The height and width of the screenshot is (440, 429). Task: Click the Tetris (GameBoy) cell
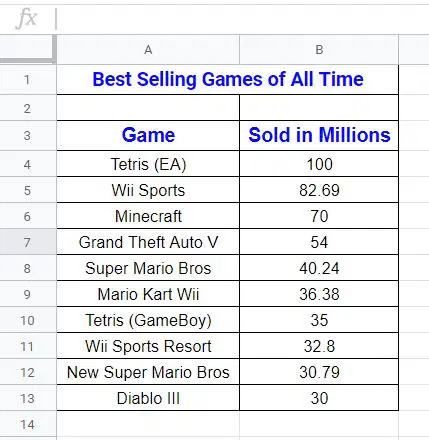click(x=148, y=320)
